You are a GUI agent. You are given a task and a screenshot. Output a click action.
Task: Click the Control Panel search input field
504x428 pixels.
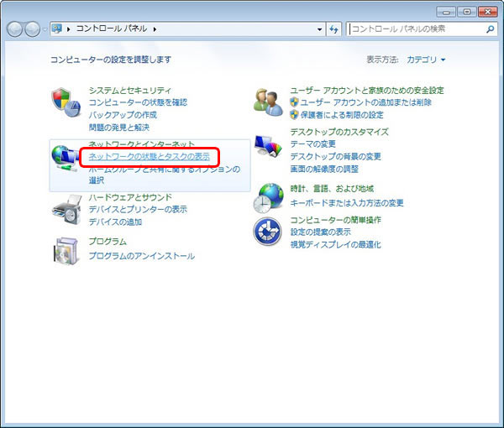click(416, 29)
